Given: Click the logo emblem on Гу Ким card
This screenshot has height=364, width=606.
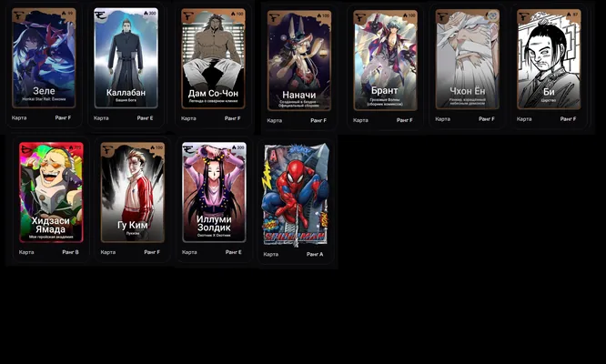Looking at the screenshot, I should coord(108,149).
